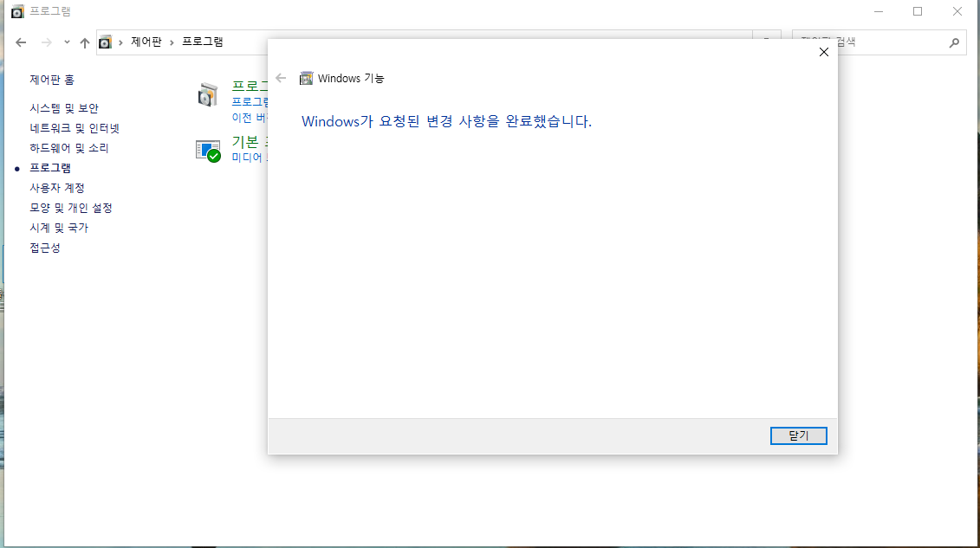Click the Control Panel icon in address bar
Image resolution: width=980 pixels, height=548 pixels.
105,42
